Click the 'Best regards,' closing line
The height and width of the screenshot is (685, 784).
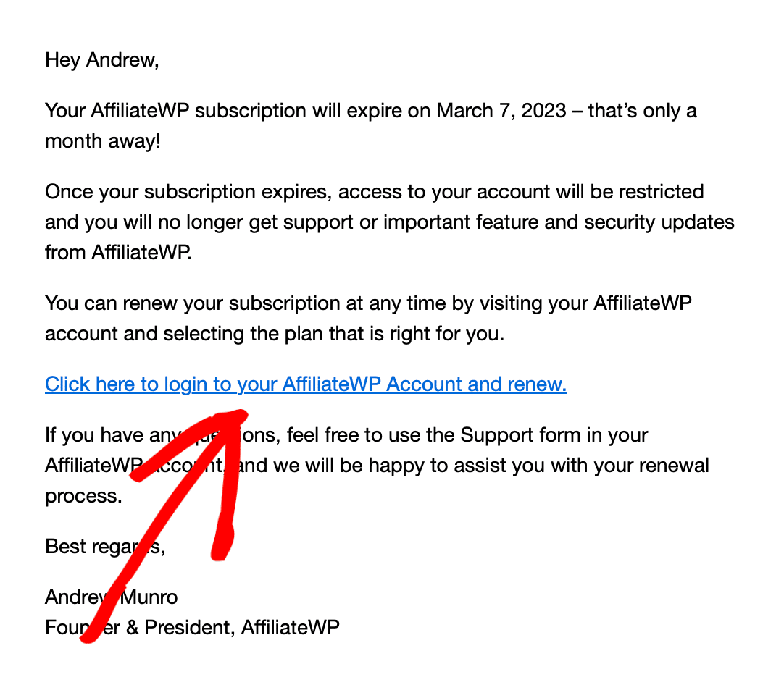tap(105, 547)
